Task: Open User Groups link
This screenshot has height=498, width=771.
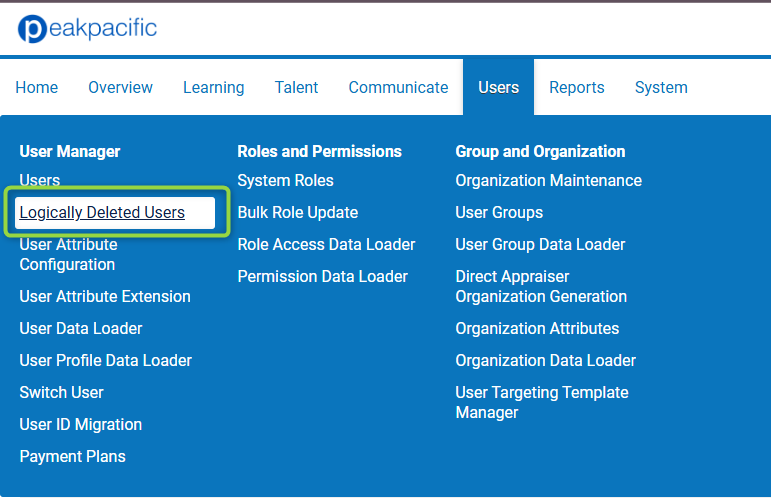Action: 499,212
